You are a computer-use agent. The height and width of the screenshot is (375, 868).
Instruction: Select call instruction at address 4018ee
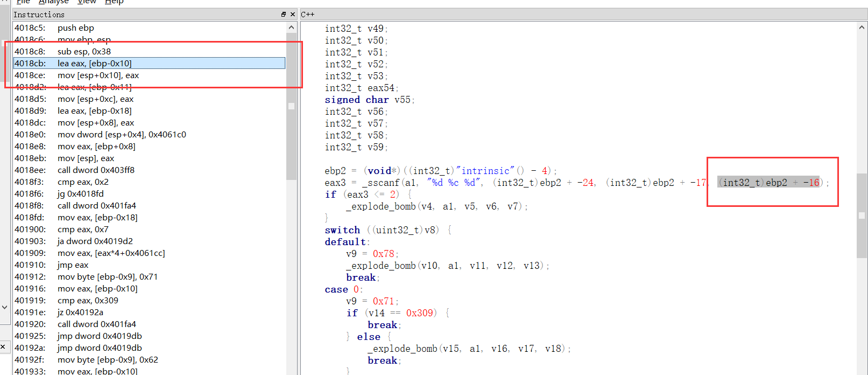click(x=96, y=170)
